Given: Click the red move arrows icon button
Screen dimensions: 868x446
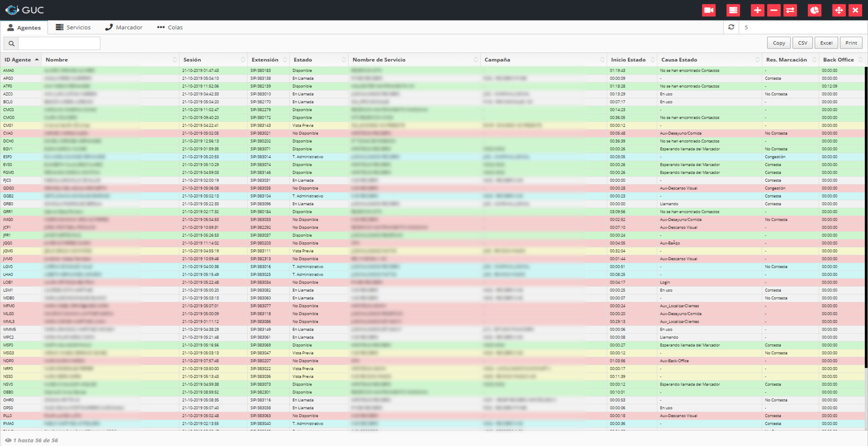Looking at the screenshot, I should click(839, 10).
